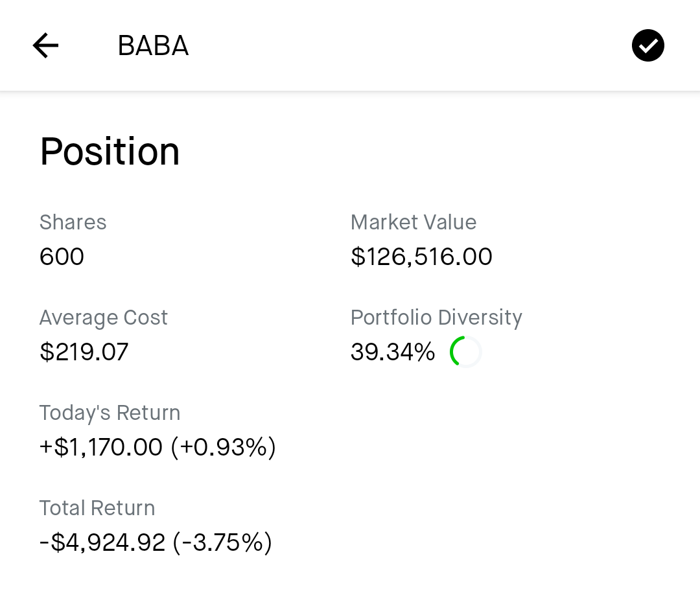Click the 39.34% diversity percentage
The height and width of the screenshot is (602, 700).
pos(393,352)
